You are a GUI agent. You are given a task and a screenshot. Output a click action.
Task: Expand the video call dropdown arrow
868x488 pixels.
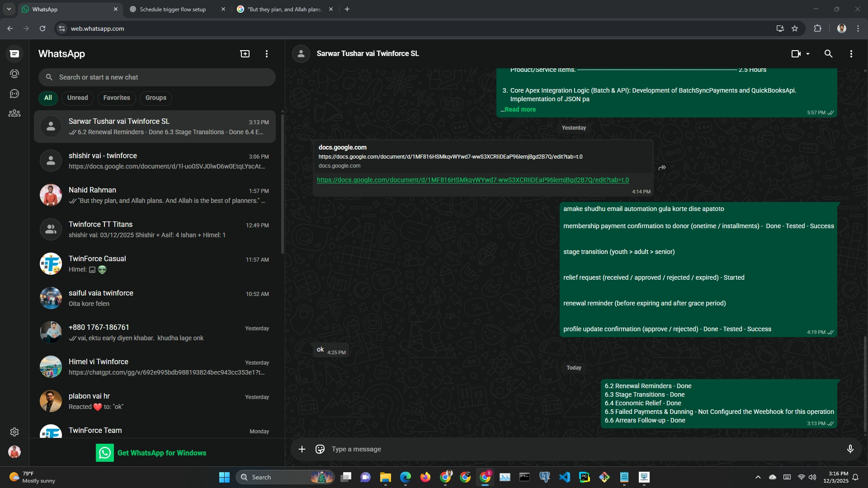pyautogui.click(x=808, y=54)
